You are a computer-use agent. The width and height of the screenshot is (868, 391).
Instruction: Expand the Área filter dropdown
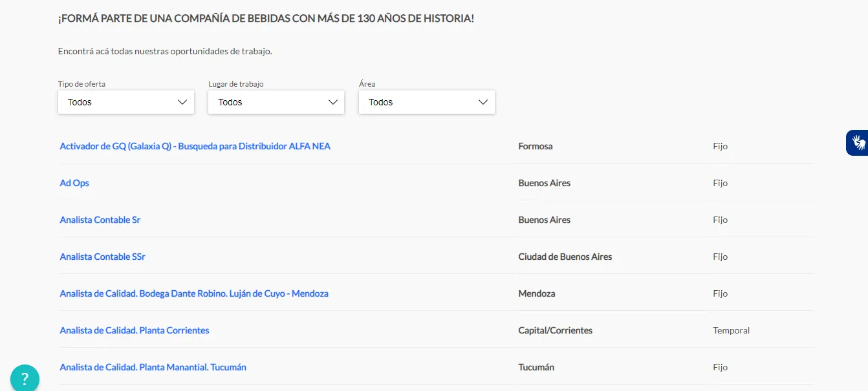click(x=427, y=102)
